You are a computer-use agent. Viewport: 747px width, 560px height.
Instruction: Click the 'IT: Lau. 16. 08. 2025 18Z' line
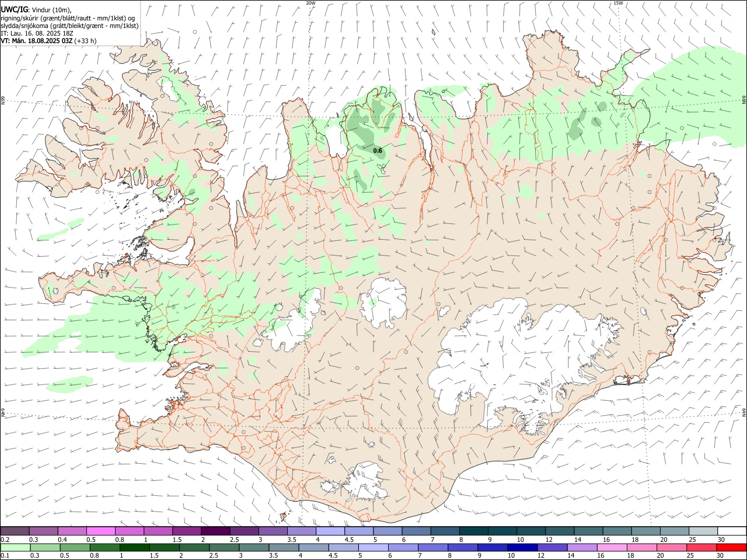pyautogui.click(x=37, y=33)
